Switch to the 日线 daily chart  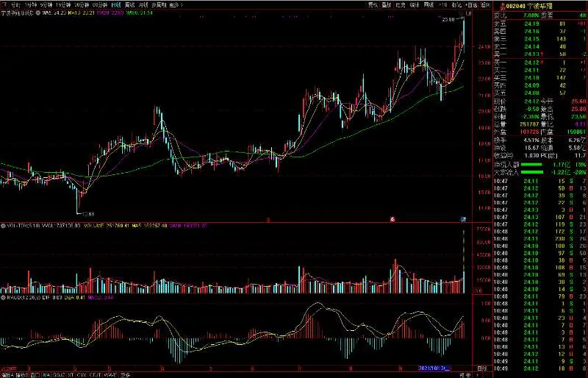tap(116, 5)
